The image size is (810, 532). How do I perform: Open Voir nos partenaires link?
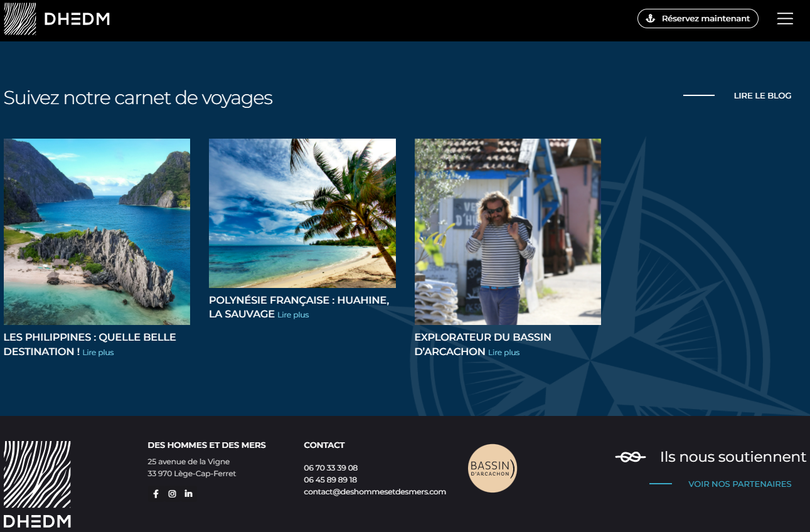pos(740,484)
